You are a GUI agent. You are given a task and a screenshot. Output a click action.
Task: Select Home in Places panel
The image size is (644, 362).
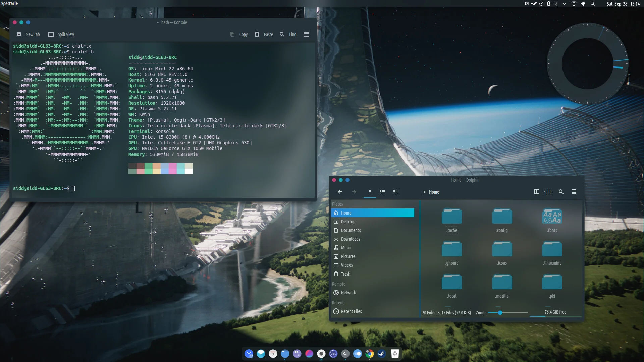(373, 213)
